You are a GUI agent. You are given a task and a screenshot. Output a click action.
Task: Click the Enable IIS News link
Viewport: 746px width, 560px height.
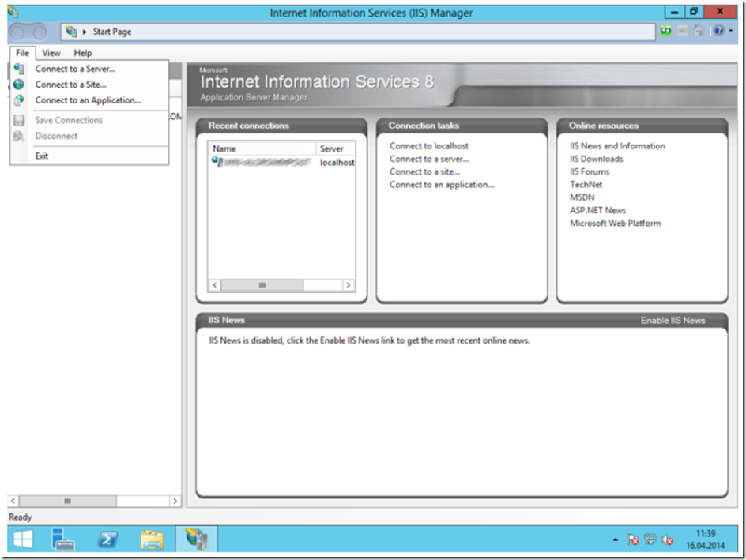673,321
